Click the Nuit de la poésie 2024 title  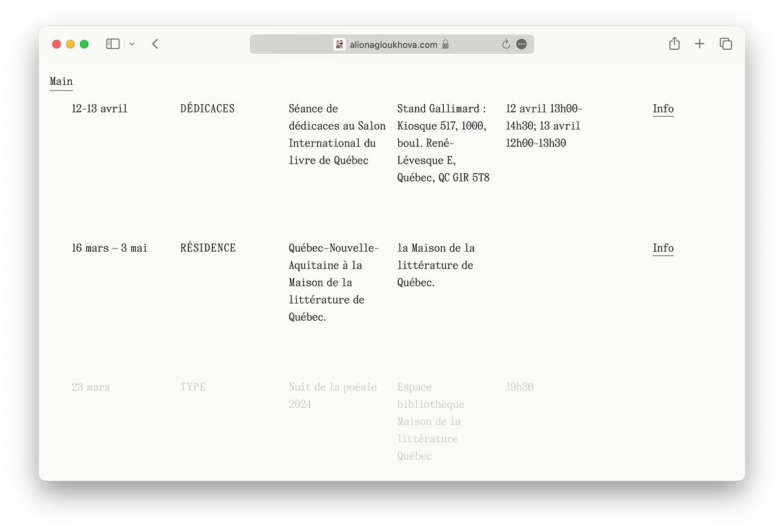pos(333,395)
